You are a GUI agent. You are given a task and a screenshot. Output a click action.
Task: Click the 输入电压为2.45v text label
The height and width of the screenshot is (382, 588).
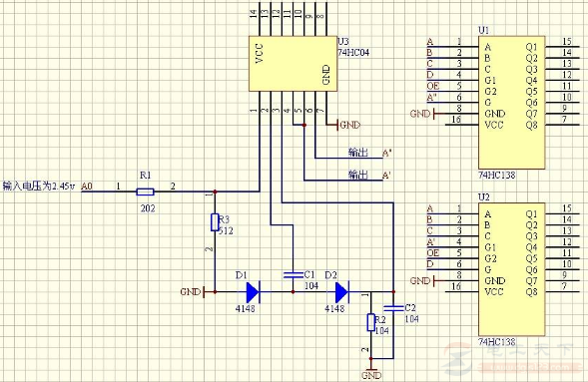(39, 187)
